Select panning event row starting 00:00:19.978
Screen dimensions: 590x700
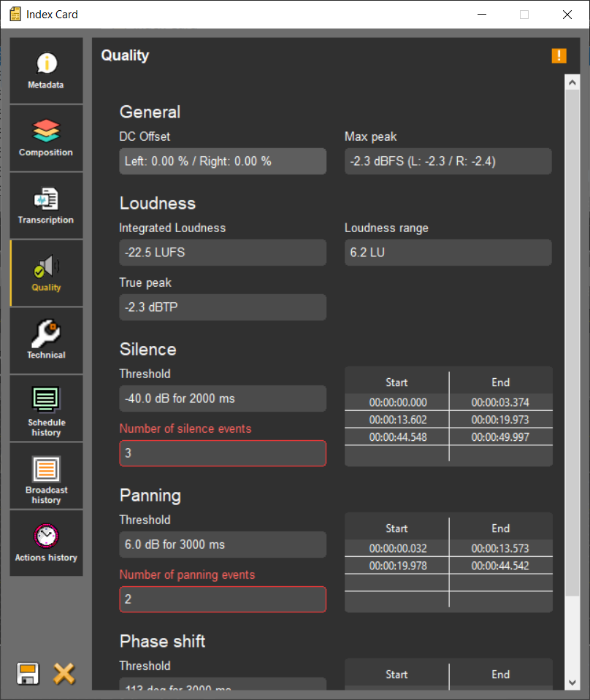coord(398,566)
